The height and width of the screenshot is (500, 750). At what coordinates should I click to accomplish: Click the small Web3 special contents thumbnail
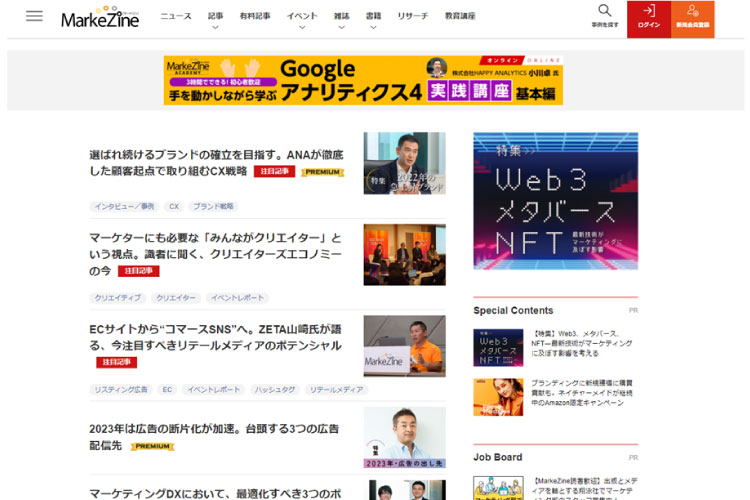[x=498, y=347]
